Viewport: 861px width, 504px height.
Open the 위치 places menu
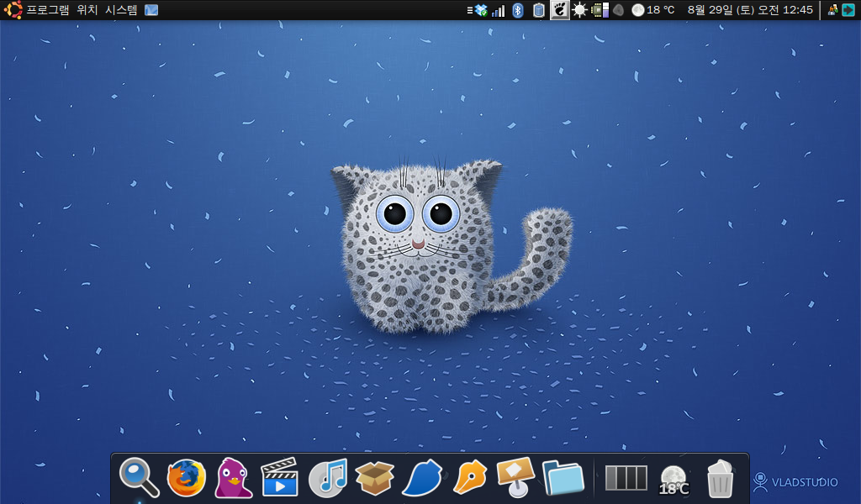click(x=87, y=10)
